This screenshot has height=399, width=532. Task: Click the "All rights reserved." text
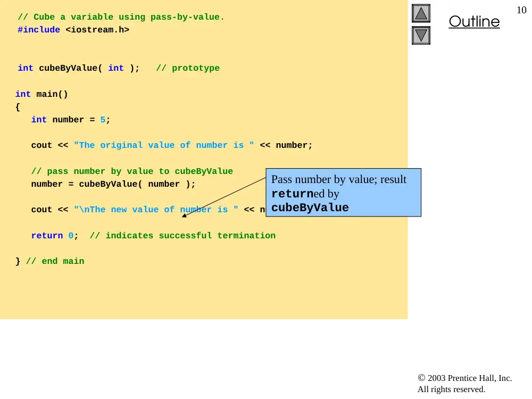pyautogui.click(x=451, y=389)
